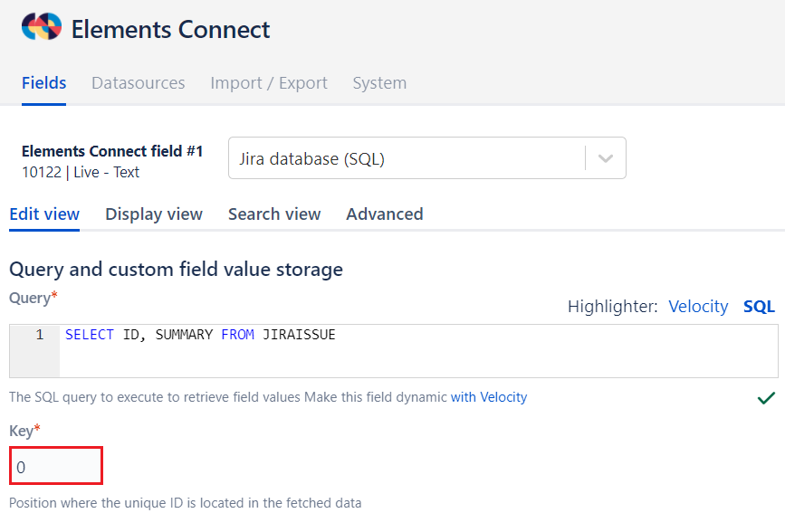Image resolution: width=785 pixels, height=532 pixels.
Task: Switch to the Datasources tab
Action: [x=138, y=83]
